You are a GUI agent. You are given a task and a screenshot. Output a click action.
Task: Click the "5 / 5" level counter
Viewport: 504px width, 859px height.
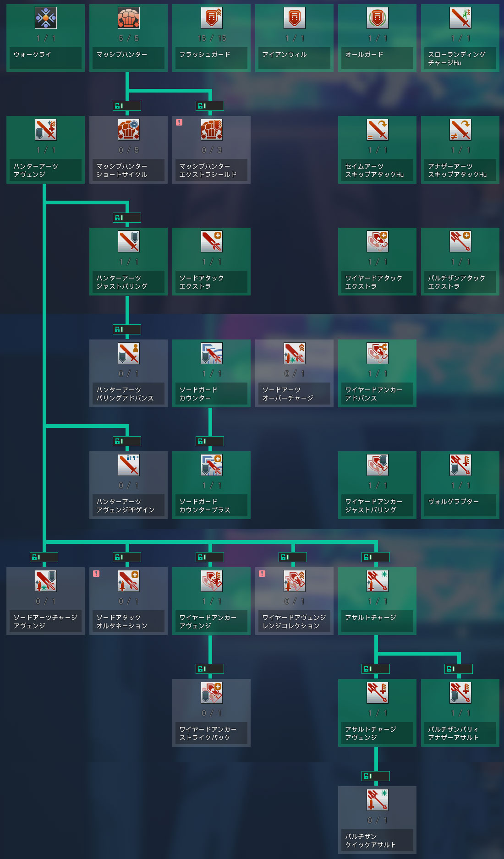tap(129, 38)
